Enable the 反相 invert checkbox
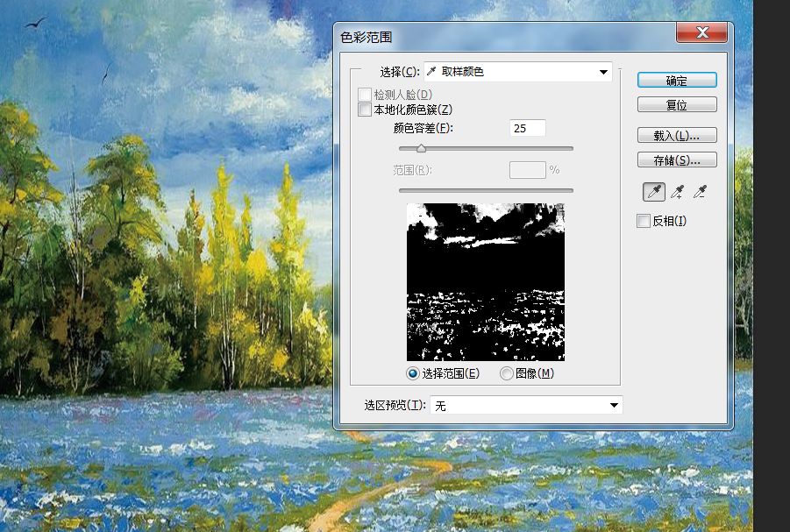The height and width of the screenshot is (532, 790). pos(644,221)
